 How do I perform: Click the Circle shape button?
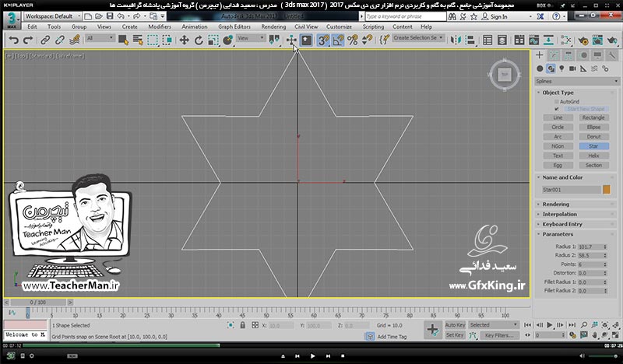558,127
